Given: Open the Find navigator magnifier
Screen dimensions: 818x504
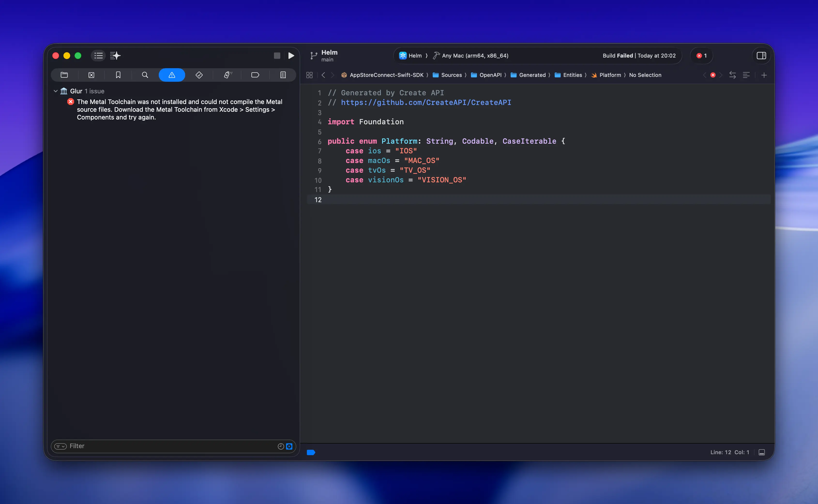Looking at the screenshot, I should click(145, 75).
